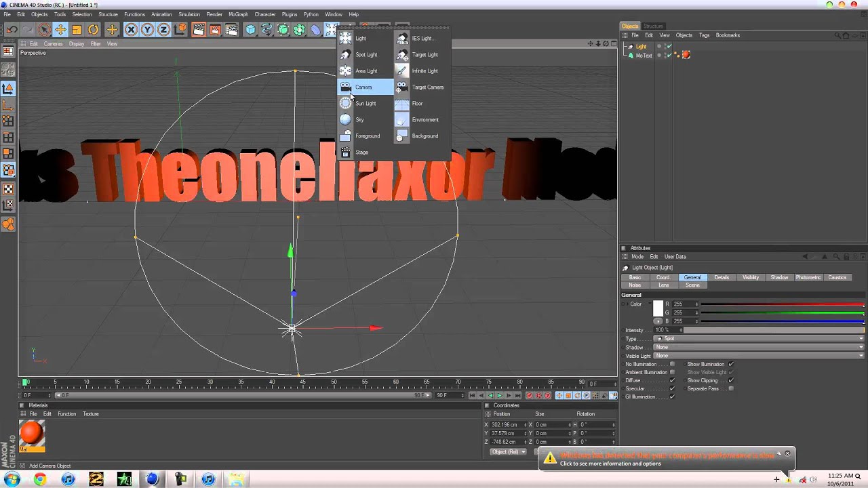
Task: Create an Infinite Light
Action: coord(421,70)
